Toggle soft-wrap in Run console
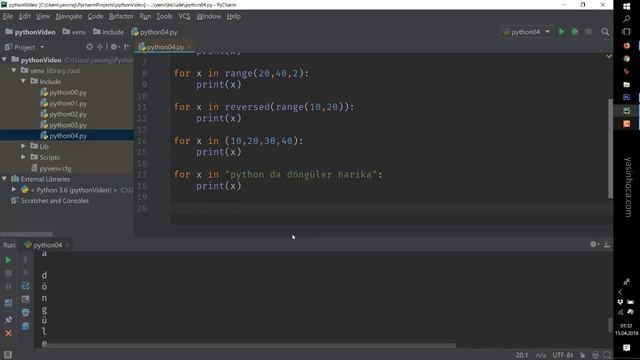 (25, 286)
